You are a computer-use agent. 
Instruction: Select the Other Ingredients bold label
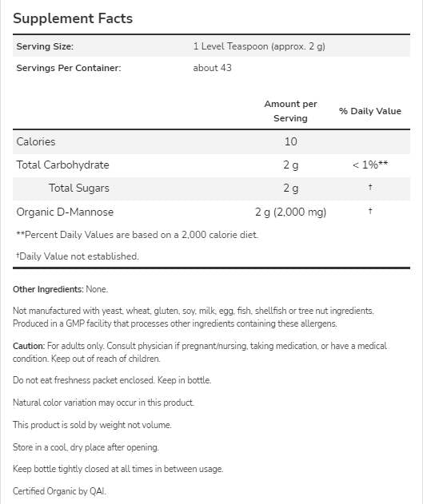point(48,289)
